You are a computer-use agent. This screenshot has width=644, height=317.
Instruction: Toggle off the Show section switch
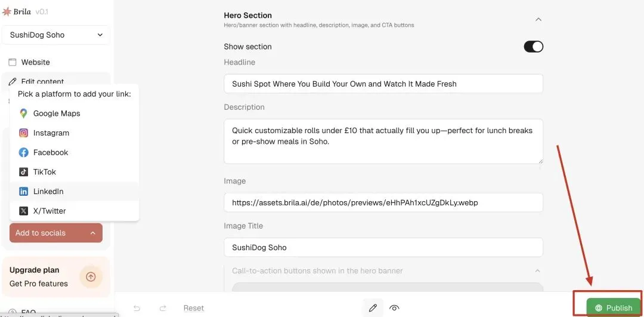click(533, 47)
